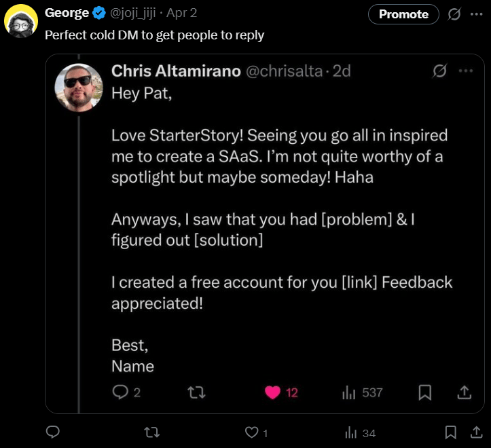Like George's tweet with the heart
The width and height of the screenshot is (491, 448).
pyautogui.click(x=251, y=432)
